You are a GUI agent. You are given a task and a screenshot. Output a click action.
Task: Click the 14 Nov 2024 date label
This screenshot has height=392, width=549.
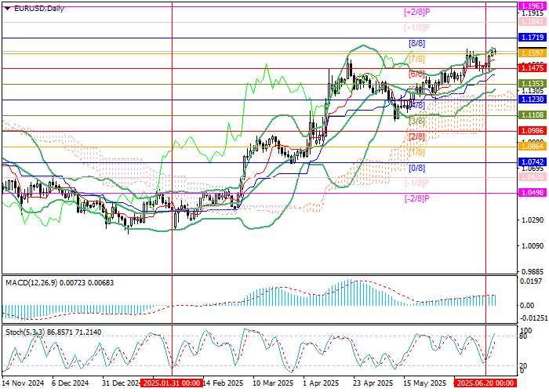(x=21, y=385)
